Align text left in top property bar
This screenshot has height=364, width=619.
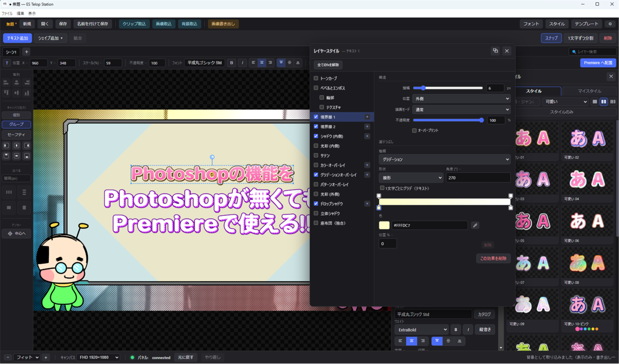[253, 63]
